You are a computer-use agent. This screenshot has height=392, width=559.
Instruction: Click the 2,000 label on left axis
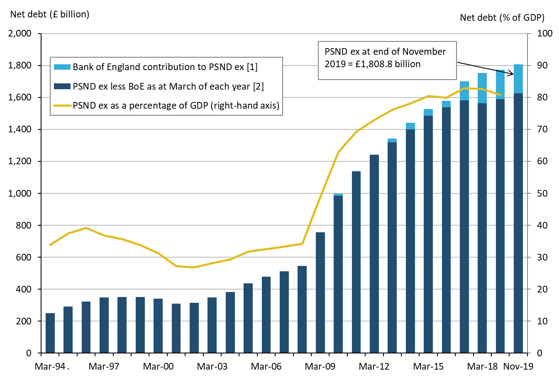pyautogui.click(x=20, y=33)
